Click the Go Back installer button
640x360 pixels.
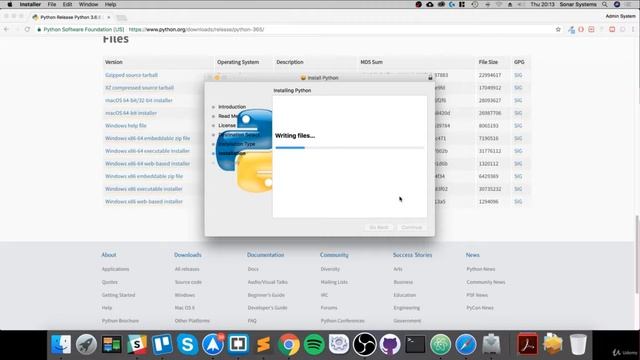click(379, 227)
